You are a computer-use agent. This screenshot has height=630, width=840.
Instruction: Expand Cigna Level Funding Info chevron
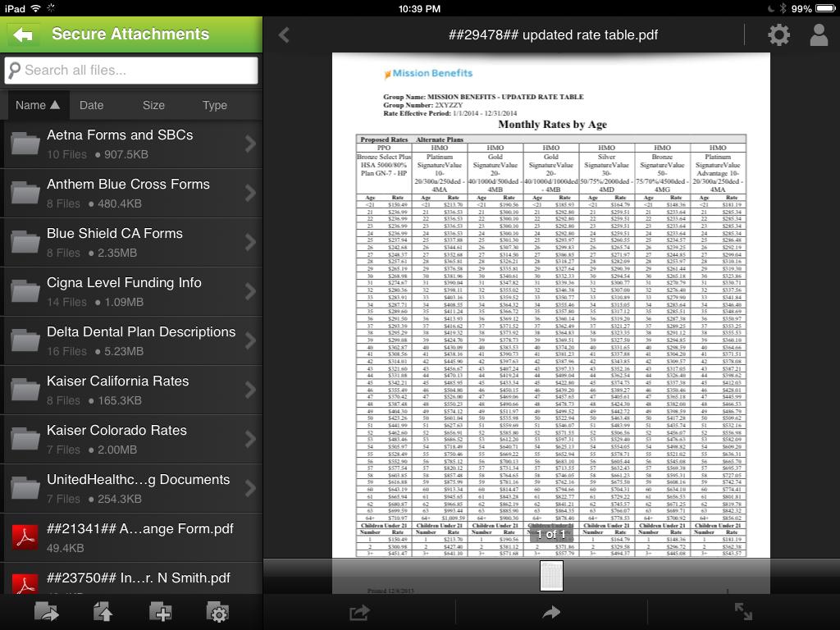coord(250,291)
